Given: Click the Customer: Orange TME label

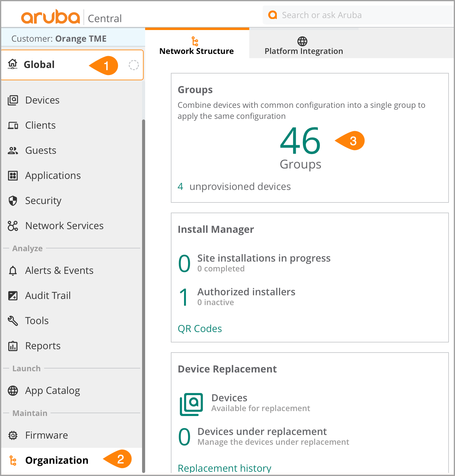Looking at the screenshot, I should (x=59, y=39).
